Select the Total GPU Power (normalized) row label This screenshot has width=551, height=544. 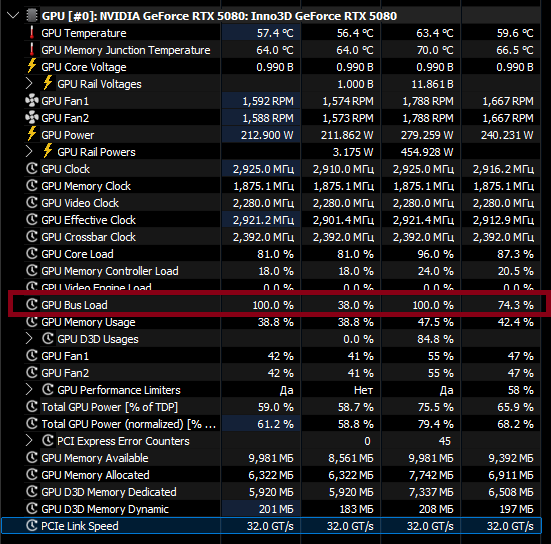(129, 424)
